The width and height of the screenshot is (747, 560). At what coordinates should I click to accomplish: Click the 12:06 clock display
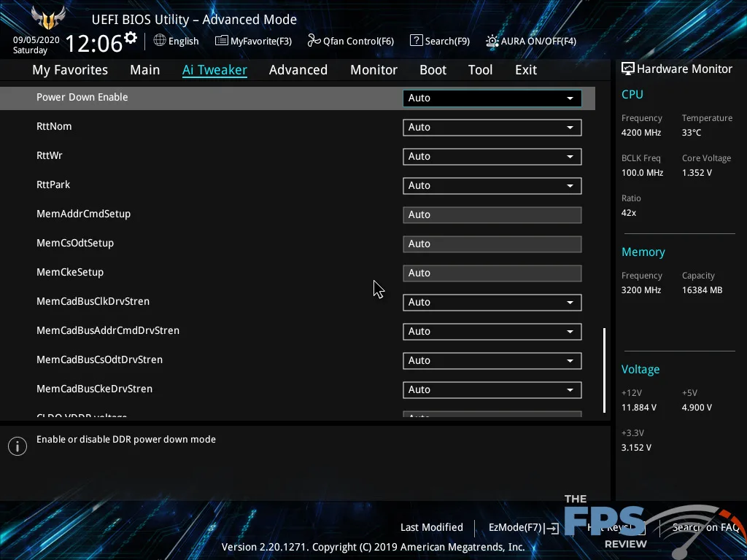pyautogui.click(x=94, y=44)
